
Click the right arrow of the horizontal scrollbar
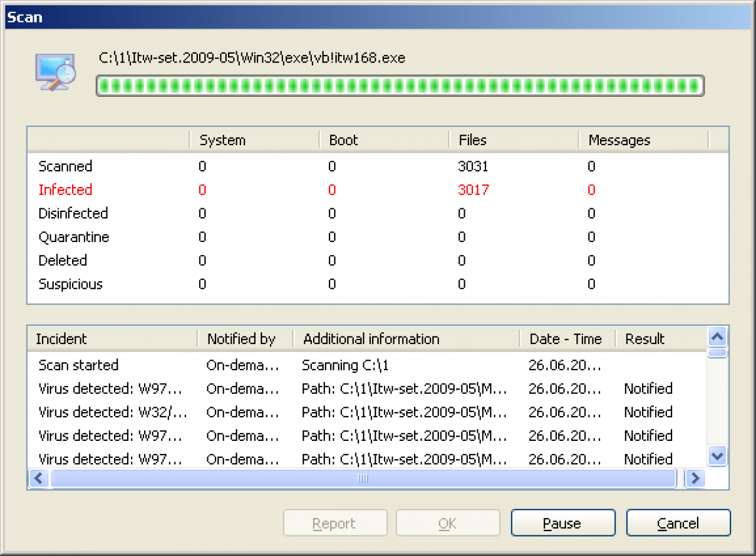click(695, 478)
